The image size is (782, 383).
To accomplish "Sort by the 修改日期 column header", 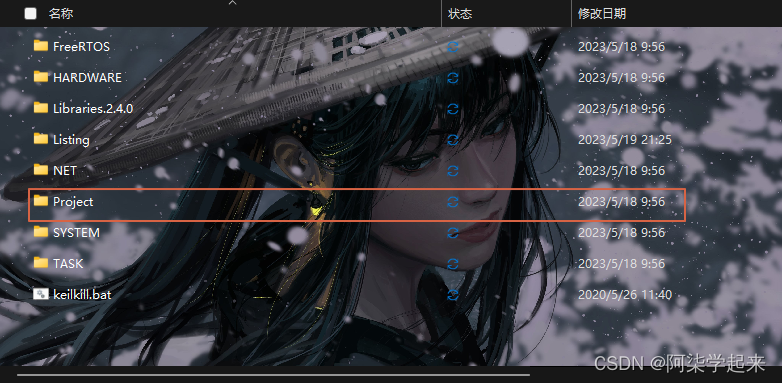I will coord(602,13).
